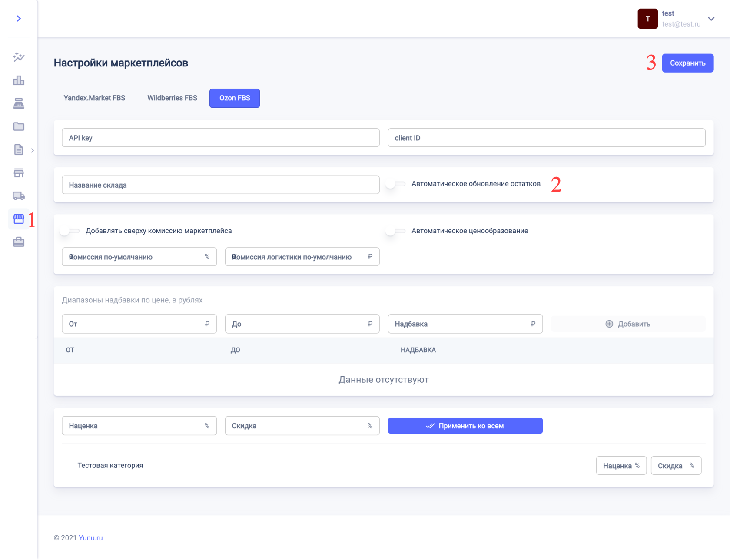Screen dimensions: 730x560
Task: Open the user account dropdown chevron
Action: 711,19
